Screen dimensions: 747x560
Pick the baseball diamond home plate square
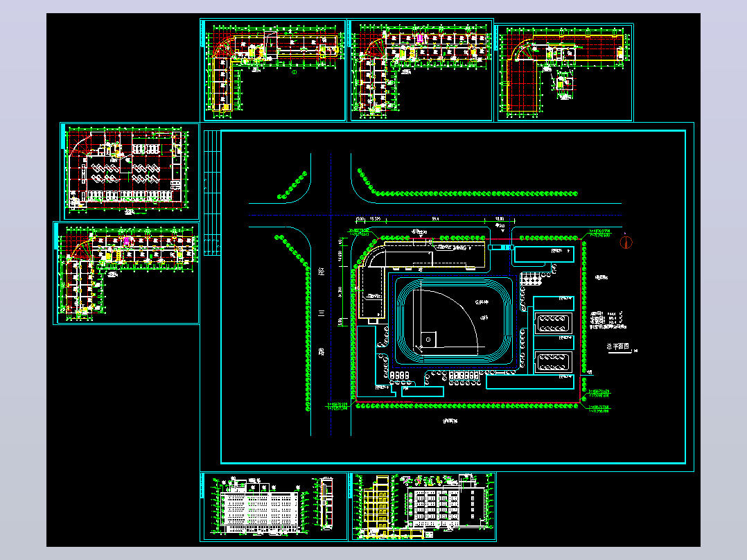[x=428, y=340]
